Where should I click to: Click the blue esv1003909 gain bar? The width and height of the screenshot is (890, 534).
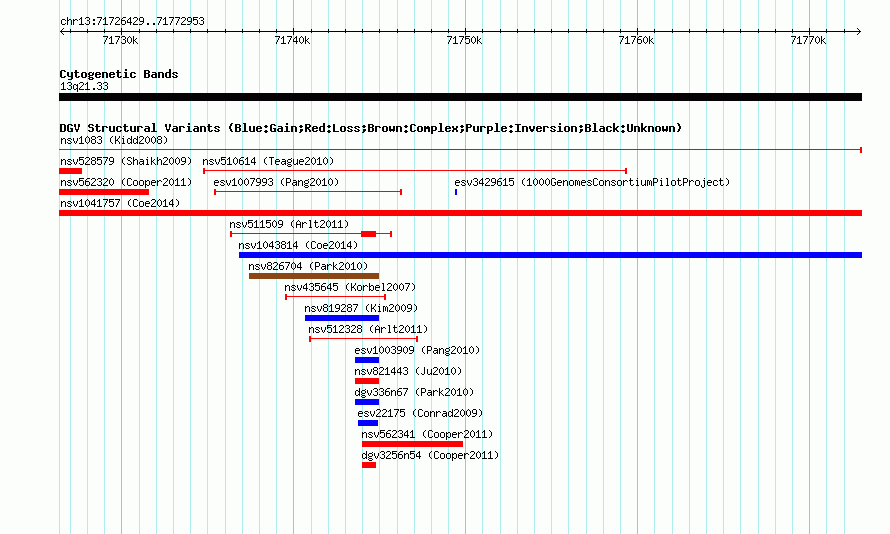367,360
